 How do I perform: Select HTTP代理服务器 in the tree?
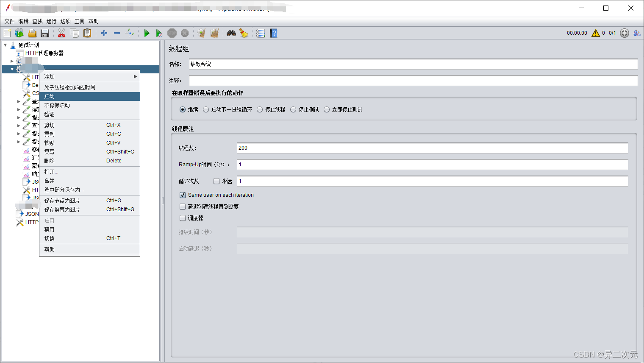[44, 53]
